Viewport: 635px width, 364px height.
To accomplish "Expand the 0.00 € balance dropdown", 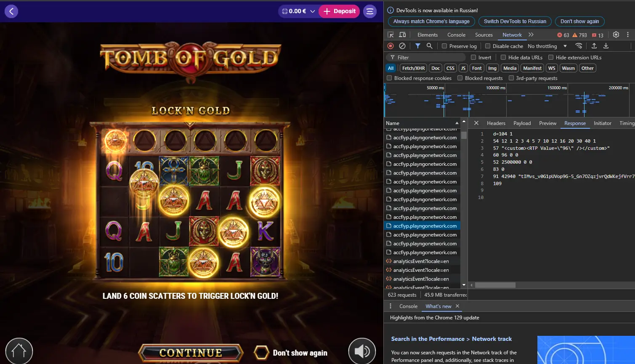I will (312, 11).
